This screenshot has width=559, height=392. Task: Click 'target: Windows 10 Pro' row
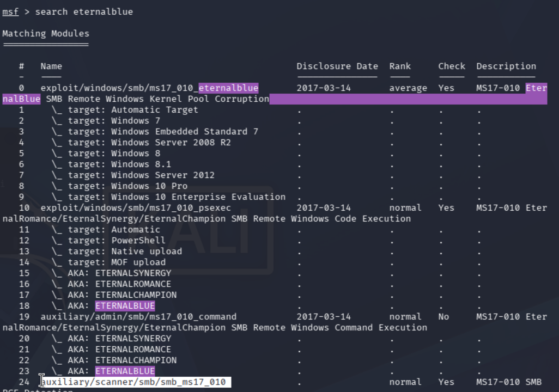(127, 186)
